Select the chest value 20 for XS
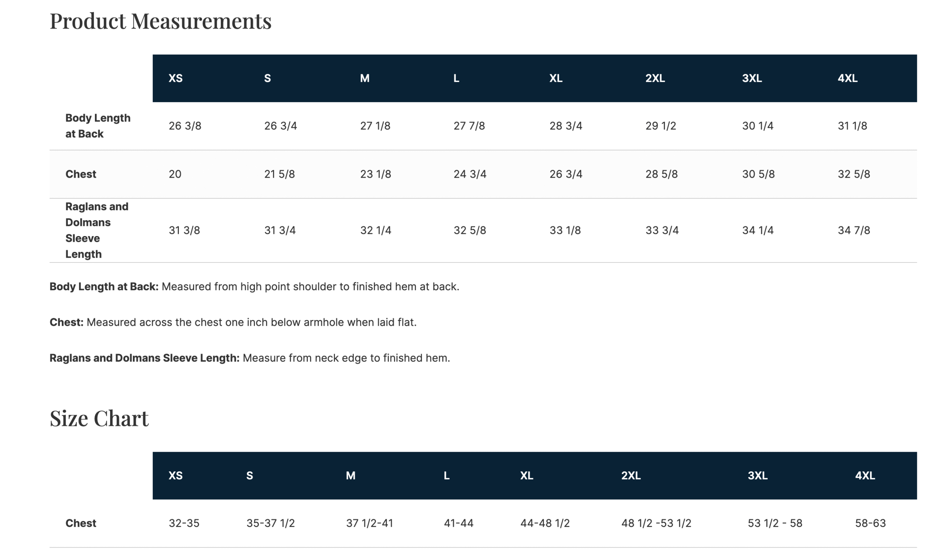 (x=175, y=174)
